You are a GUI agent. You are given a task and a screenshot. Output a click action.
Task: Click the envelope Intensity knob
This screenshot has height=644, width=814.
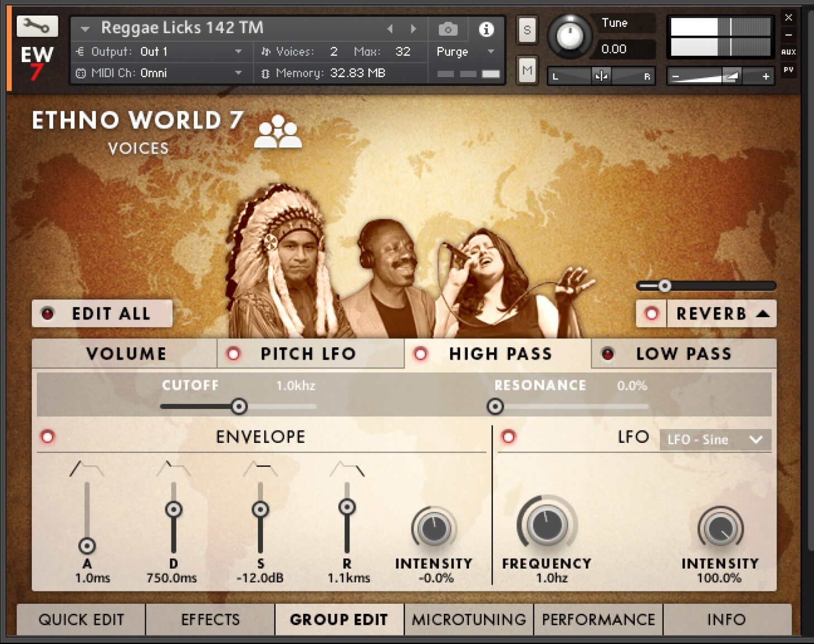click(434, 528)
